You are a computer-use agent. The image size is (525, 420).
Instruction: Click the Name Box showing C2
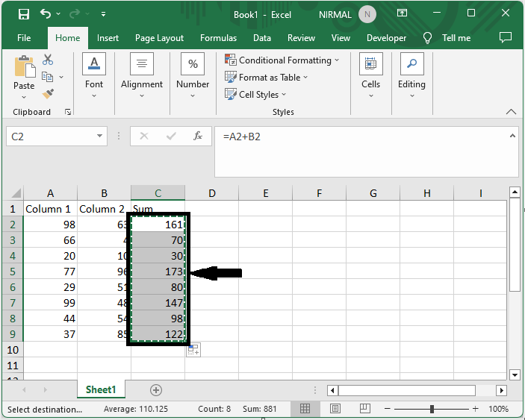(50, 137)
